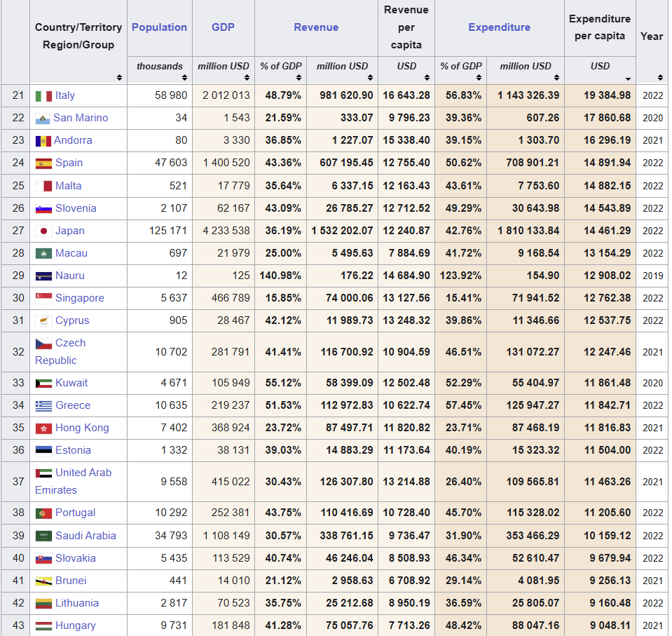Click the Macau flag icon
Viewport: 672px width, 636px height.
pos(43,253)
